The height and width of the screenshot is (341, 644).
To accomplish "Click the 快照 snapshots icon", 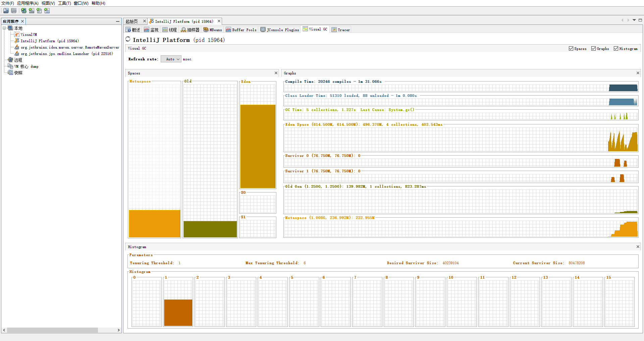I will [x=10, y=73].
